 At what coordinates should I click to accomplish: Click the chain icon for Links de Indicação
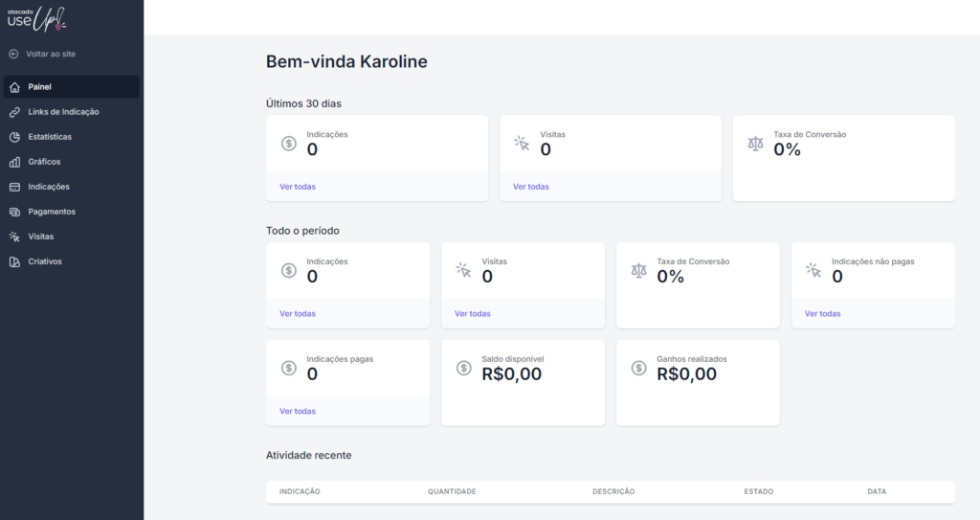coord(14,112)
